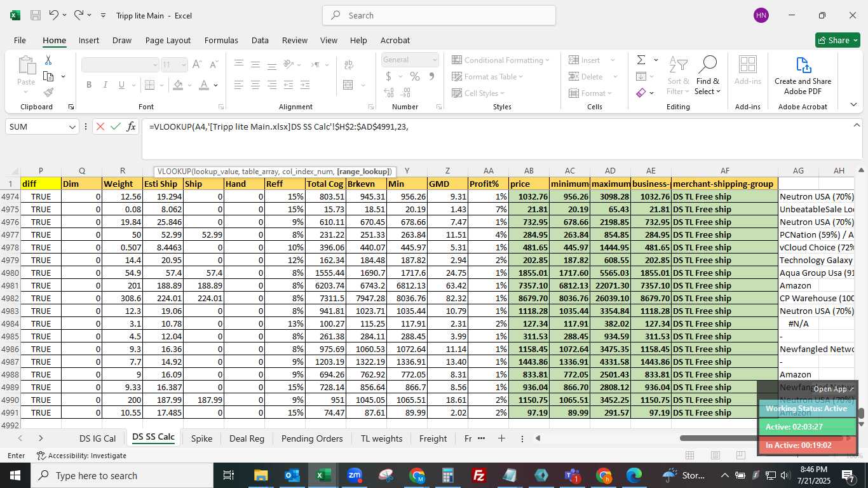Open the Data ribbon tab

(260, 40)
